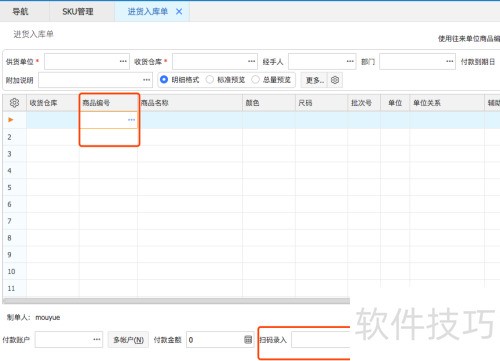Screen dimensions: 500x361
Task: Click the 收货仓库 column header
Action: coord(53,103)
